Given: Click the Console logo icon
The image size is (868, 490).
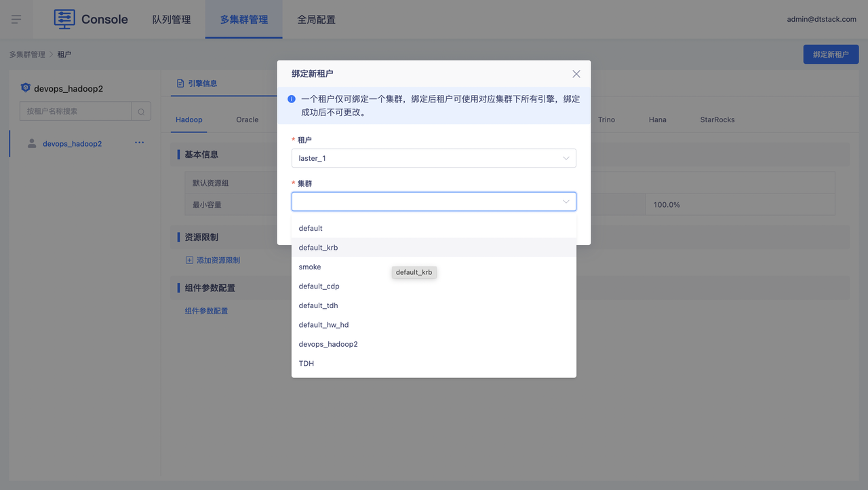Looking at the screenshot, I should (64, 19).
